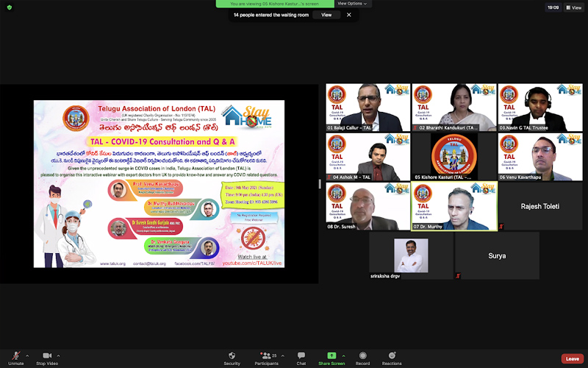The width and height of the screenshot is (588, 368).
Task: Click the green 'You are viewing' screen banner
Action: pyautogui.click(x=275, y=4)
